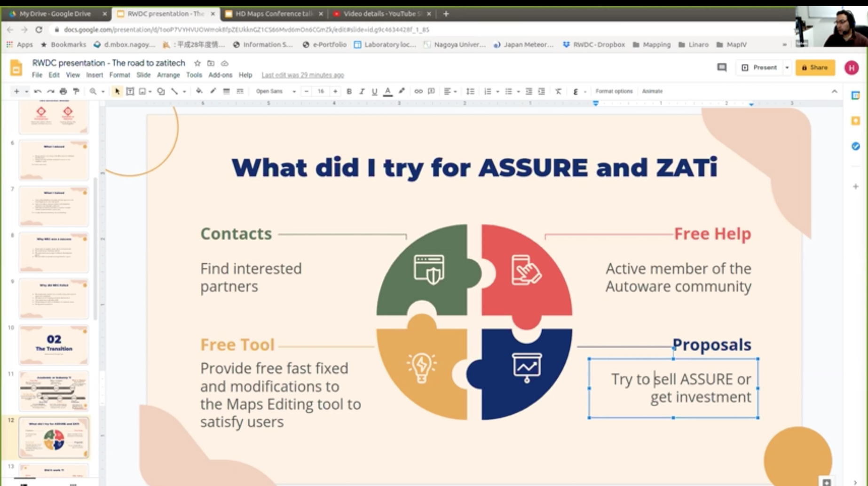This screenshot has width=868, height=486.
Task: Toggle Italic formatting
Action: 362,91
